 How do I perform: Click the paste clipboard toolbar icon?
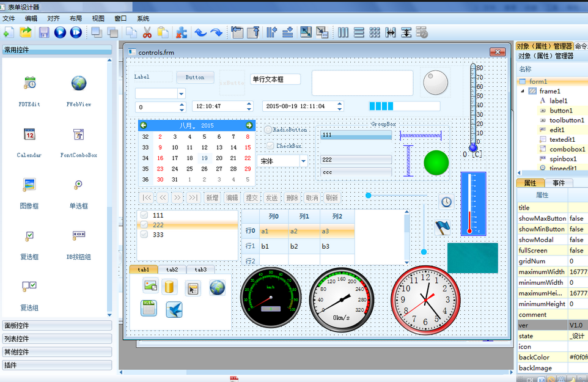coord(163,32)
